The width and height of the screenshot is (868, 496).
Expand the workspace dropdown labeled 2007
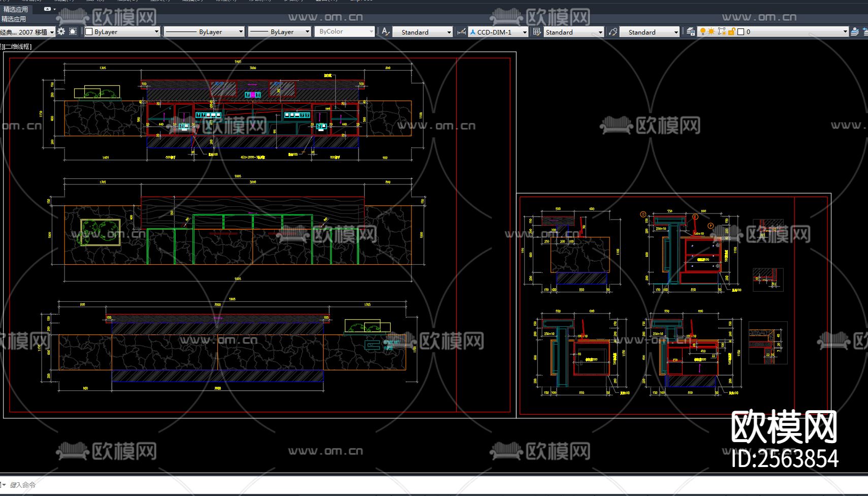(52, 32)
